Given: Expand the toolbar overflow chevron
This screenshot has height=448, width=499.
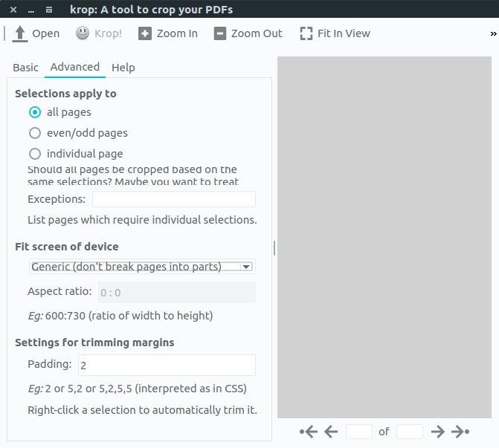Looking at the screenshot, I should click(493, 33).
